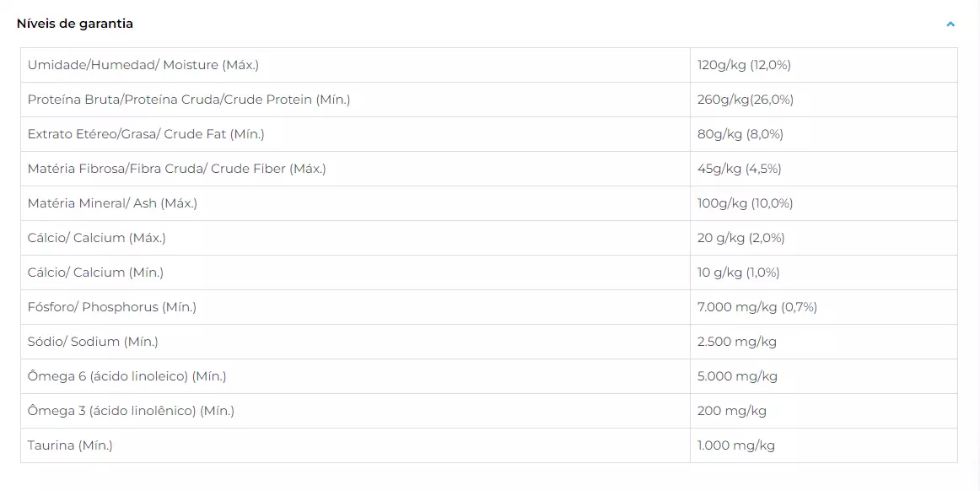Screen dimensions: 980x491
Task: Select the Ômega 6 (ácido linoleico) row
Action: point(489,376)
